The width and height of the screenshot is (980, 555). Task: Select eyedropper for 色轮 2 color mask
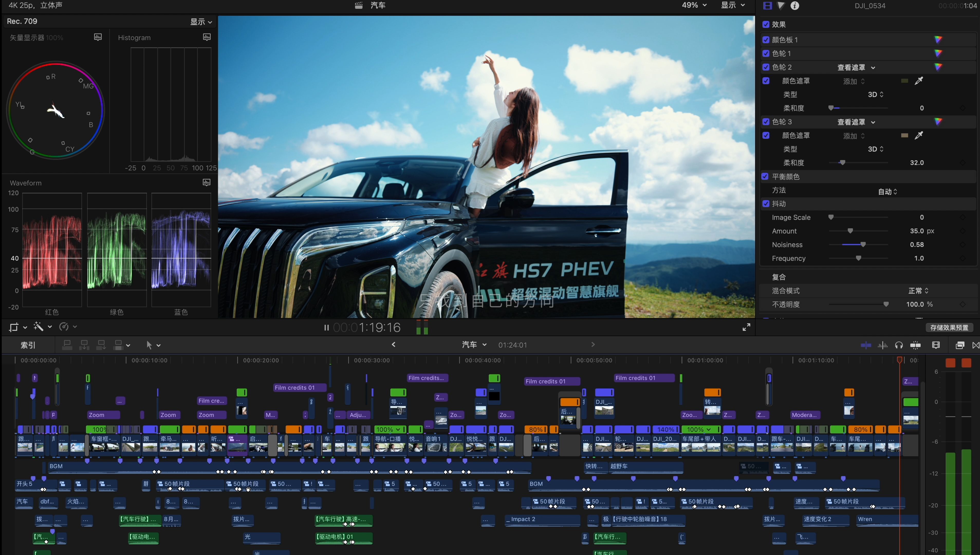(919, 80)
